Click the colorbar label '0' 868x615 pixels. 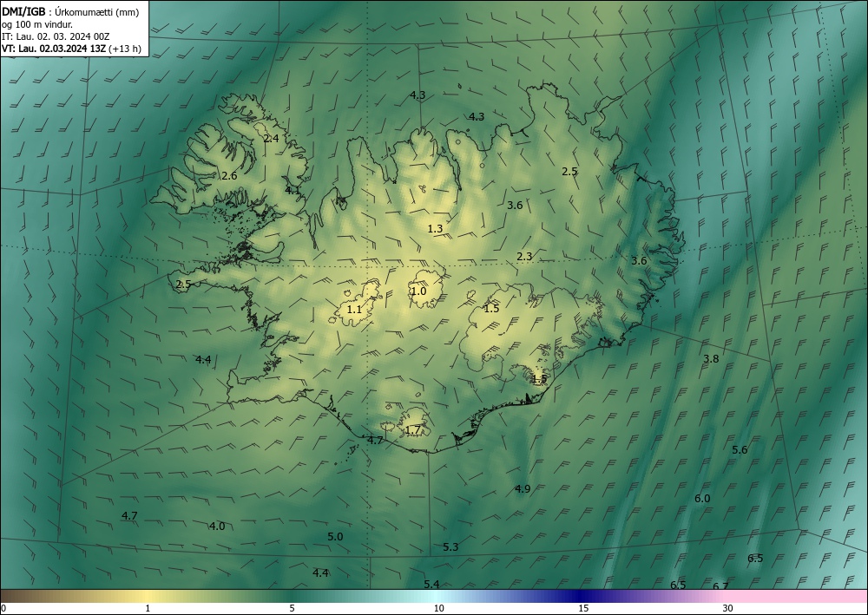3,609
